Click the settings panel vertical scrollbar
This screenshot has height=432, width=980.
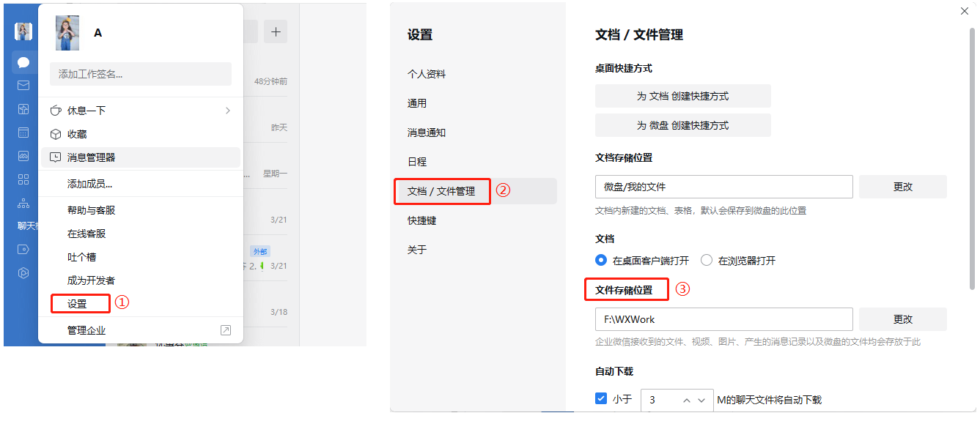click(972, 157)
